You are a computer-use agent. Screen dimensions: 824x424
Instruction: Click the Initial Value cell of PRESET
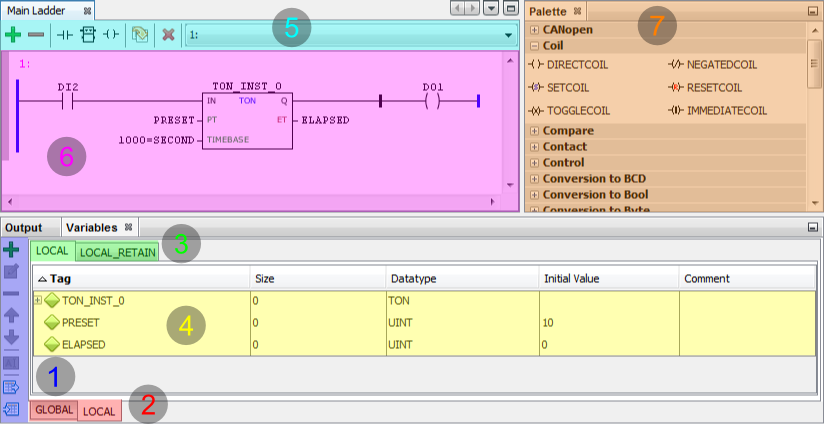(x=607, y=323)
